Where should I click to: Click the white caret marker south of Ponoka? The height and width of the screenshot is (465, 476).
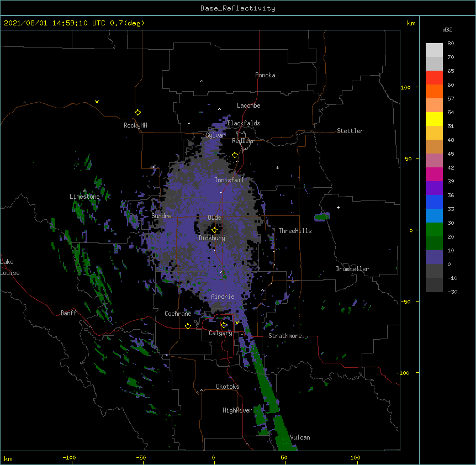click(202, 81)
